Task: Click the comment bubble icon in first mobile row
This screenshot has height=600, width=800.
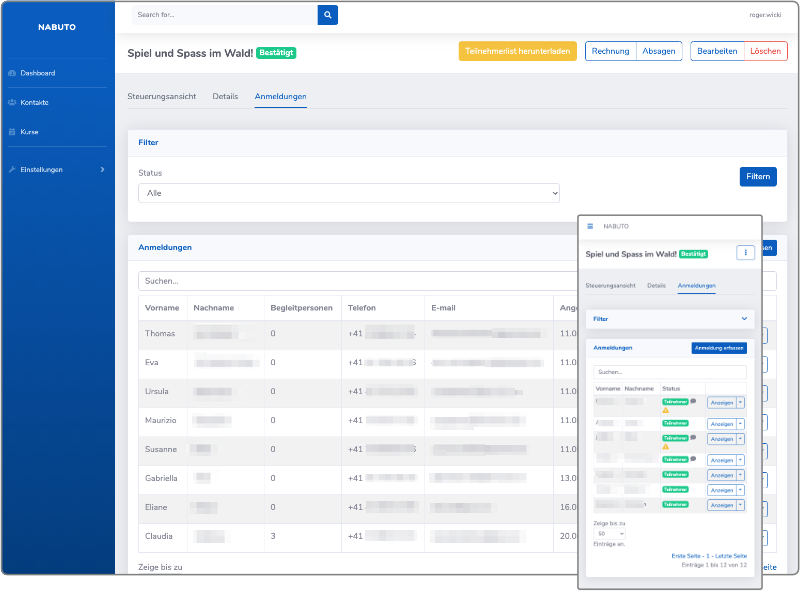Action: pos(693,401)
